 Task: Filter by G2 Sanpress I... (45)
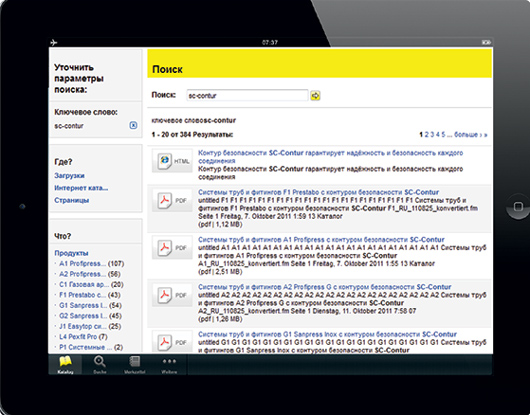click(90, 316)
